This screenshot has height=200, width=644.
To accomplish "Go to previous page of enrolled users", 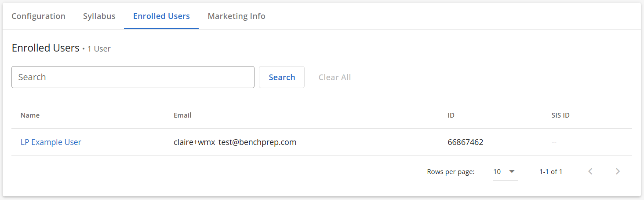I will pyautogui.click(x=590, y=171).
